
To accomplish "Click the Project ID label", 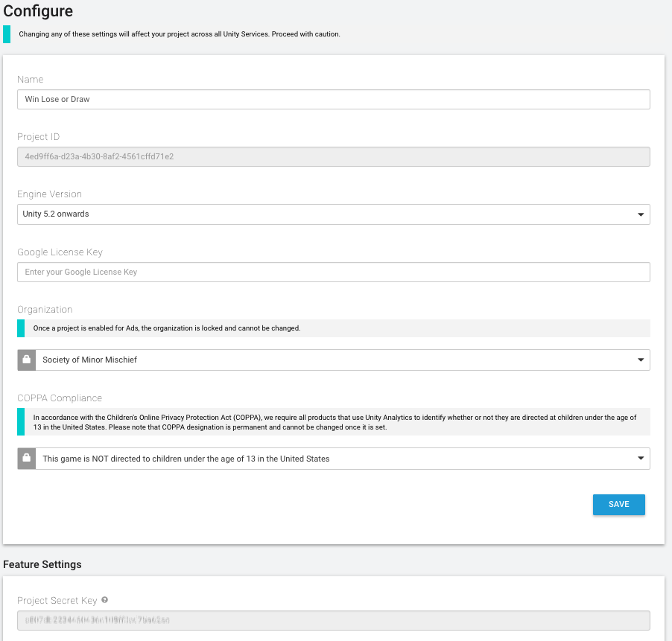I will 38,137.
